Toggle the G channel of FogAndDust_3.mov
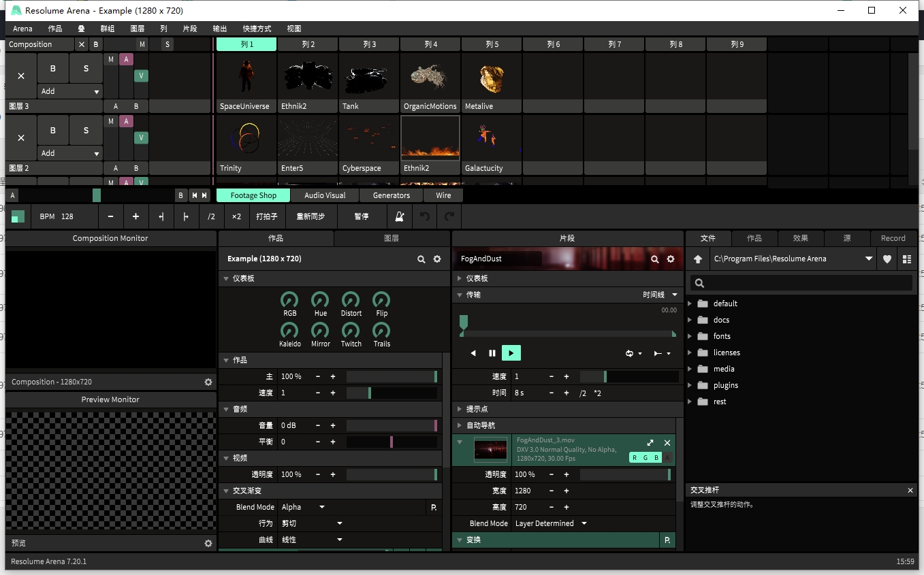Viewport: 924px width, 575px height. pyautogui.click(x=646, y=458)
